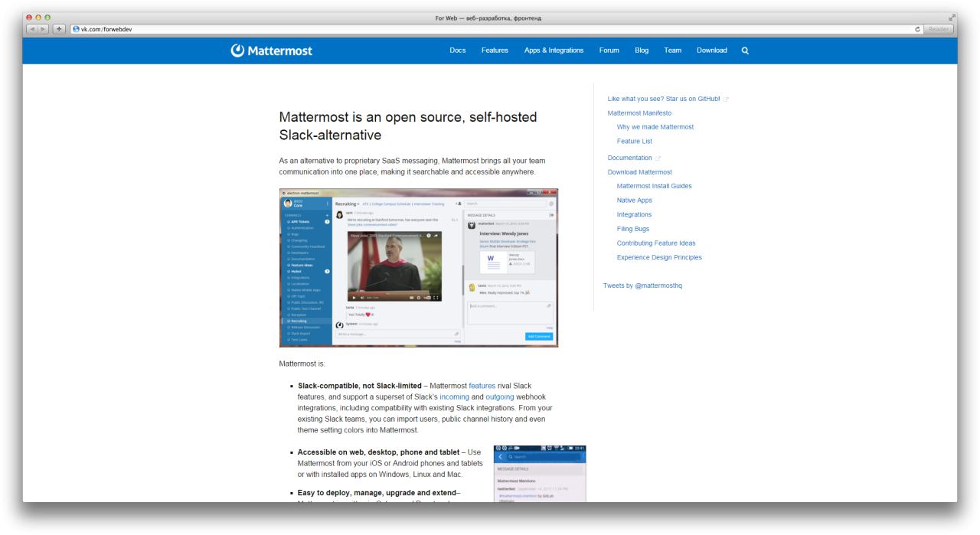Open Download Mattermost sidebar link
This screenshot has height=535, width=980.
click(x=639, y=172)
